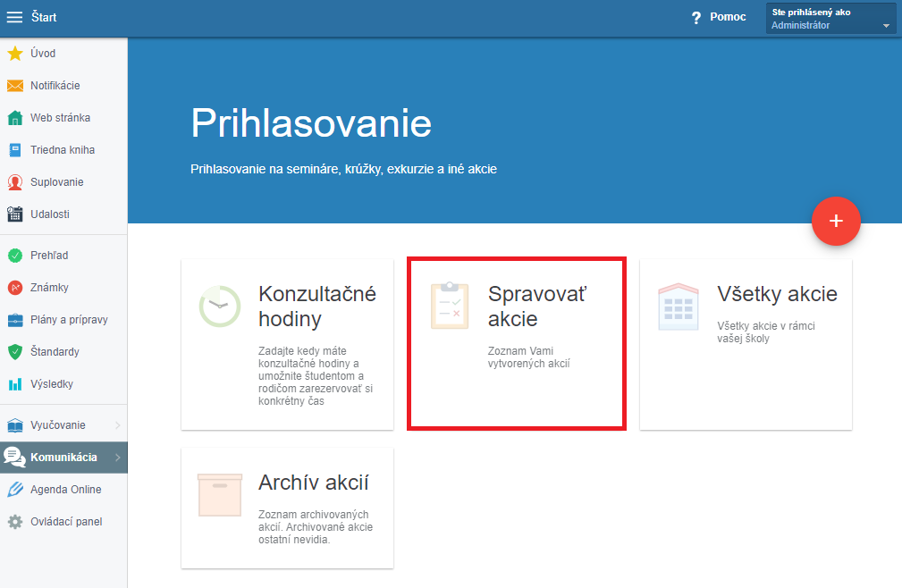Click the green checkmark Prehľad icon
The width and height of the screenshot is (902, 588).
15,256
